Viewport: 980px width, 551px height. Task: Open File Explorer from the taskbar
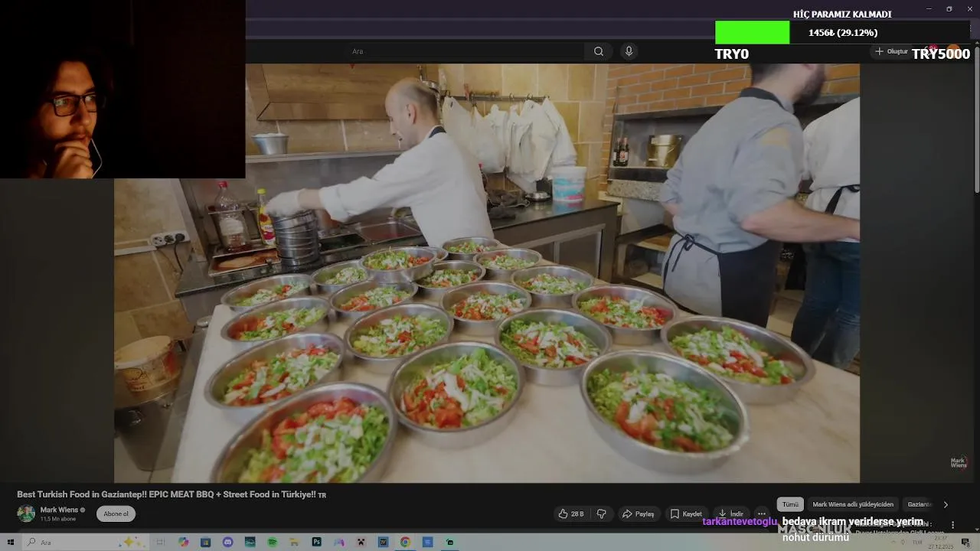[294, 542]
